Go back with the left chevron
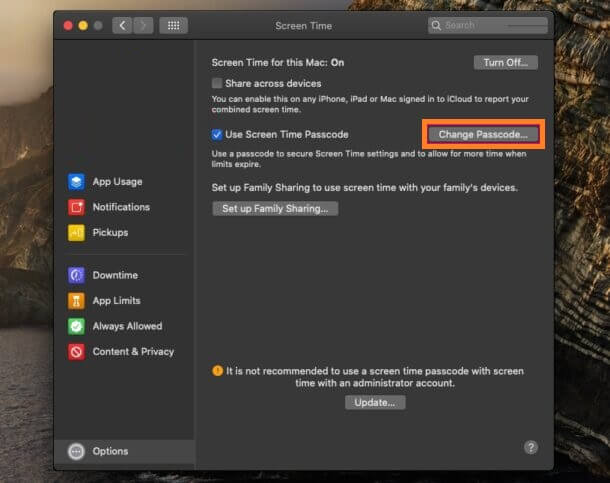Viewport: 610px width, 483px height. [122, 25]
